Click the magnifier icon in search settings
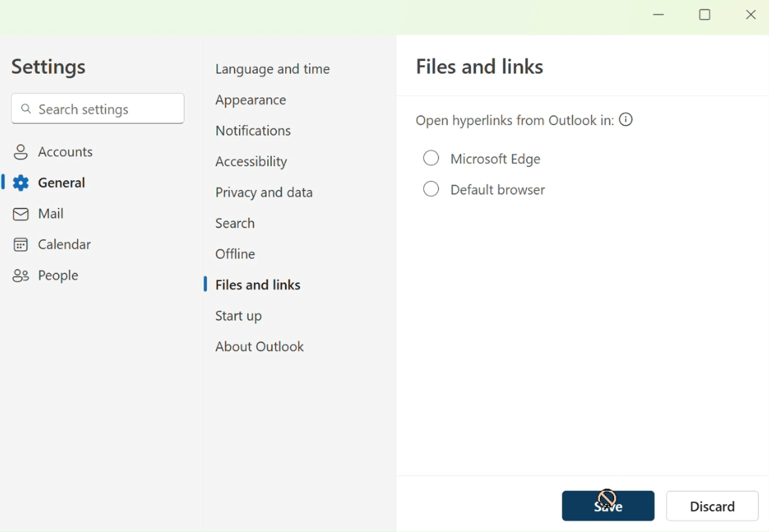 26,109
